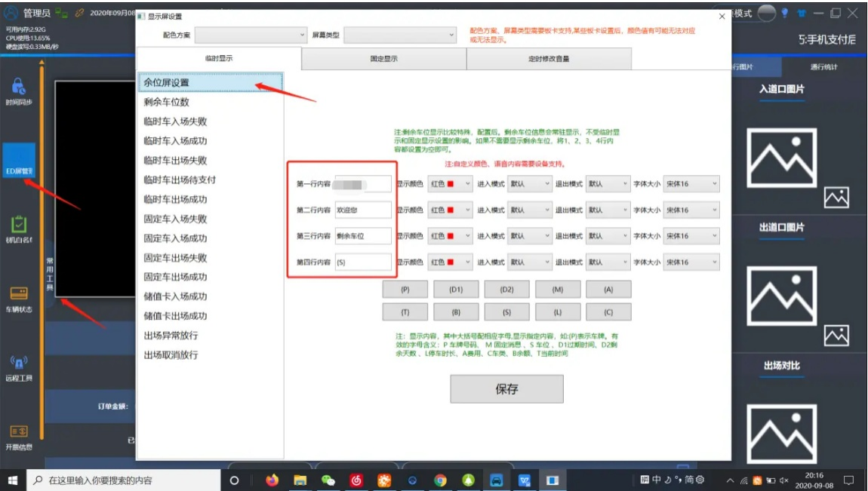Open 退出模式 dropdown for second row
This screenshot has width=868, height=491.
[x=608, y=210]
